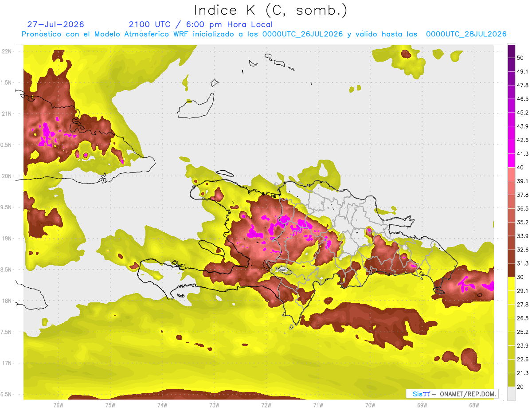
Task: Click the '74W' longitude label
Action: pyautogui.click(x=162, y=405)
